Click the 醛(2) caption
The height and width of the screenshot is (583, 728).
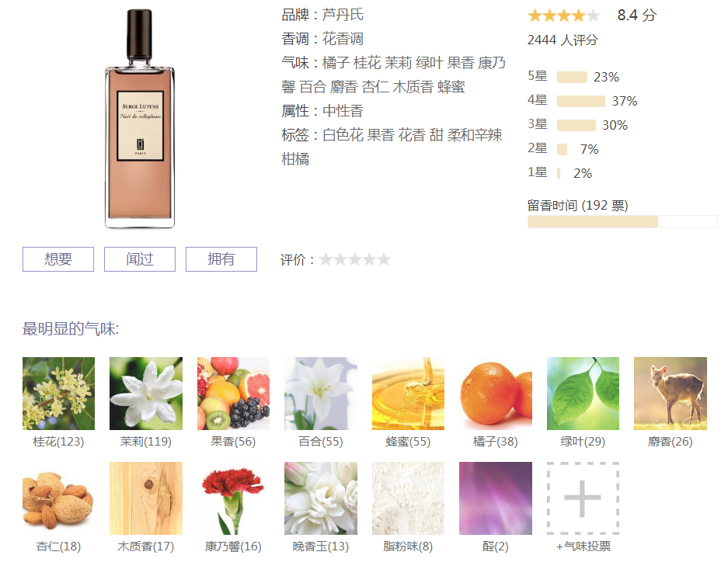pyautogui.click(x=496, y=547)
